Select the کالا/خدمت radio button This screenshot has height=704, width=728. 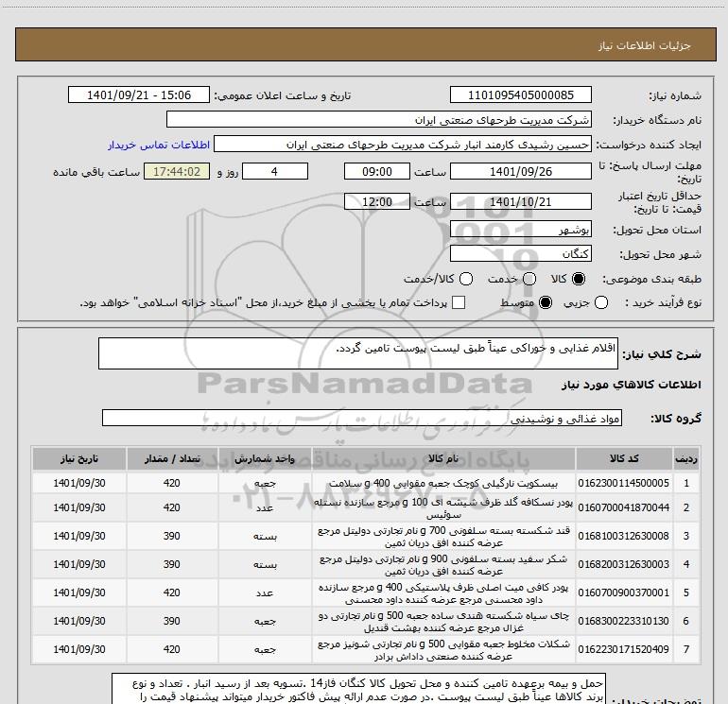point(466,279)
